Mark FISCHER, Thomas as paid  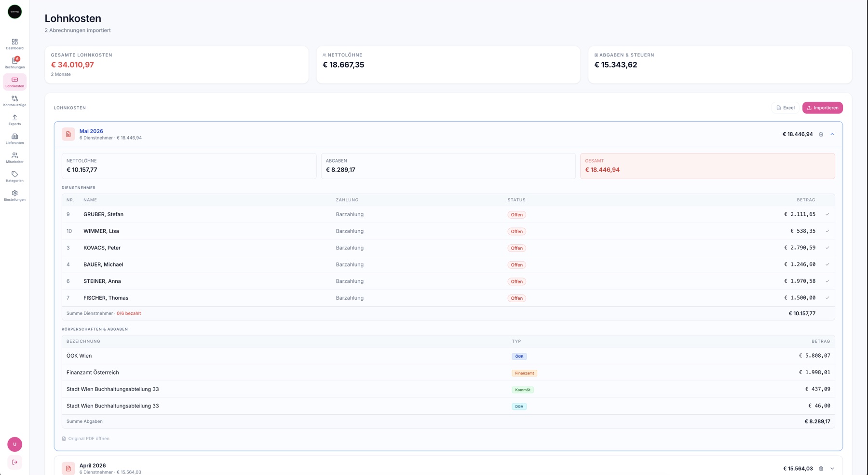(827, 298)
